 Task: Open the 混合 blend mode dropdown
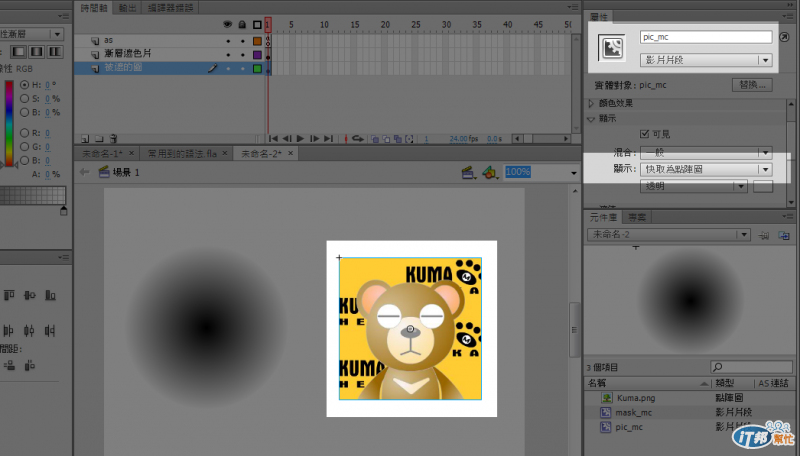click(706, 153)
